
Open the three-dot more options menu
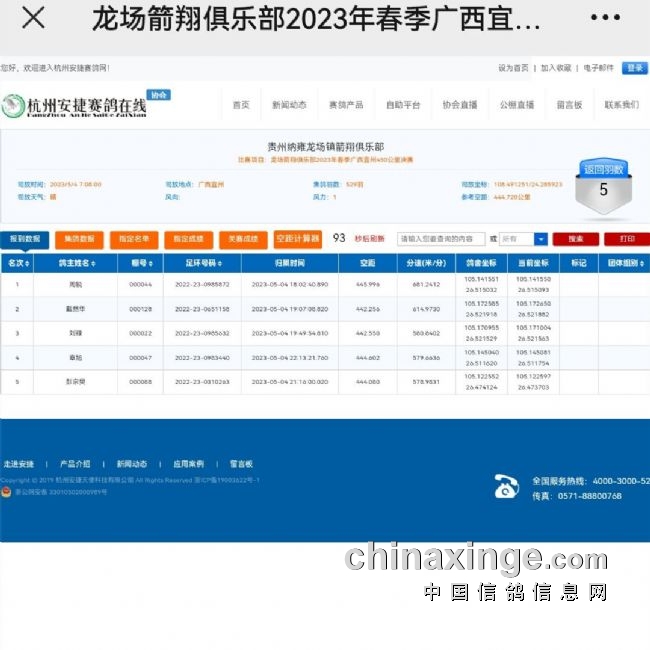pyautogui.click(x=604, y=18)
